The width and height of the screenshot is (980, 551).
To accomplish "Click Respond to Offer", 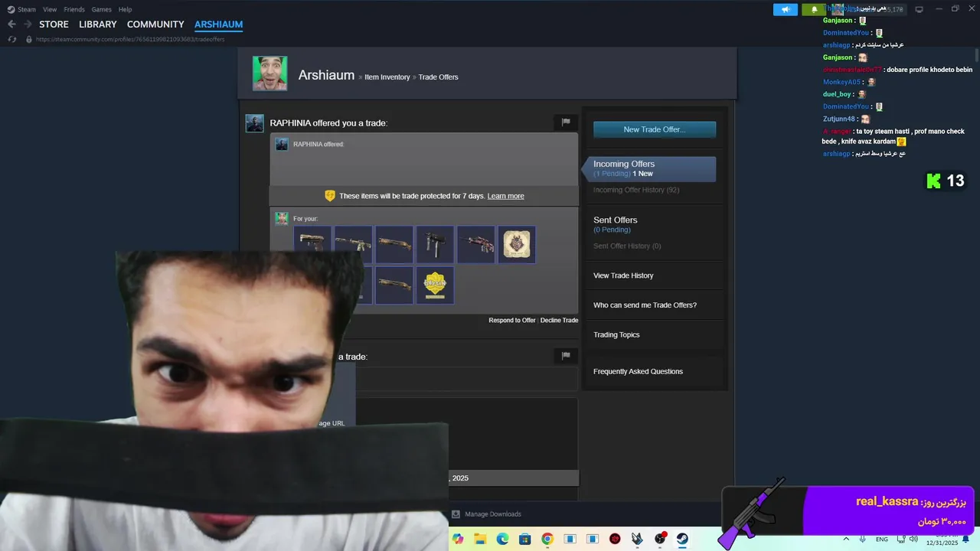I will 512,320.
